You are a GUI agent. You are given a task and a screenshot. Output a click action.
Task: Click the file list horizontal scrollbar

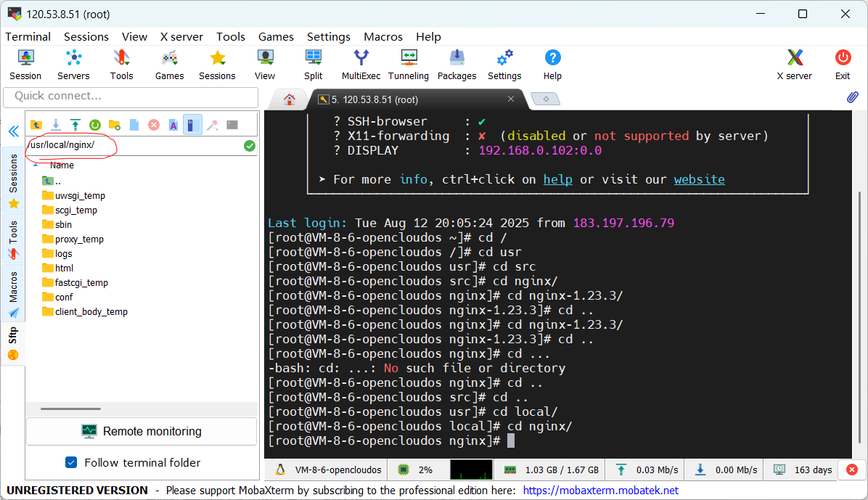pyautogui.click(x=71, y=409)
